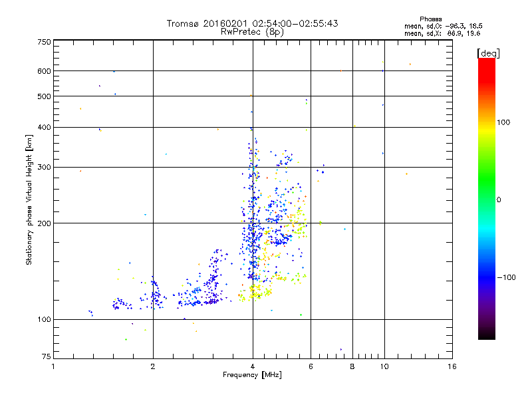Screen dimensions: 532x399
Task: Click the 'Phases' header label
Action: pyautogui.click(x=430, y=19)
